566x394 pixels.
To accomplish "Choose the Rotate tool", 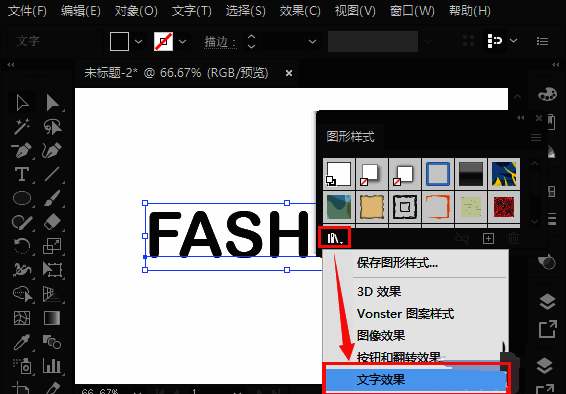I will click(x=22, y=246).
